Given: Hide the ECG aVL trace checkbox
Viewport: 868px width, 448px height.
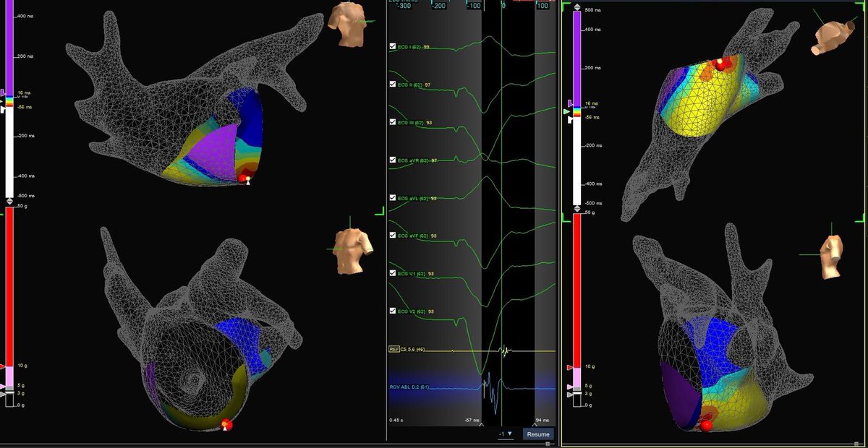Looking at the screenshot, I should [392, 197].
